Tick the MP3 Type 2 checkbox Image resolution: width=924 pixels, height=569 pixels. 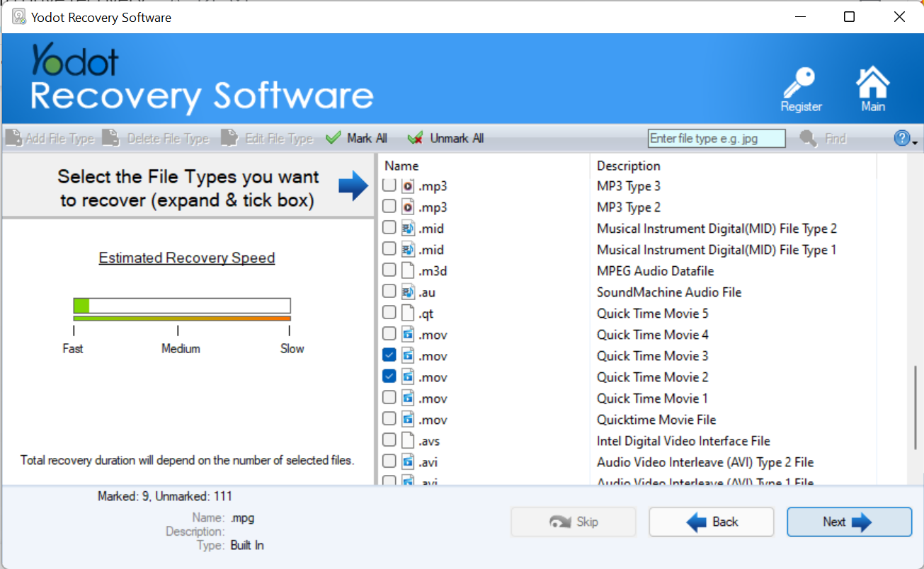point(389,207)
